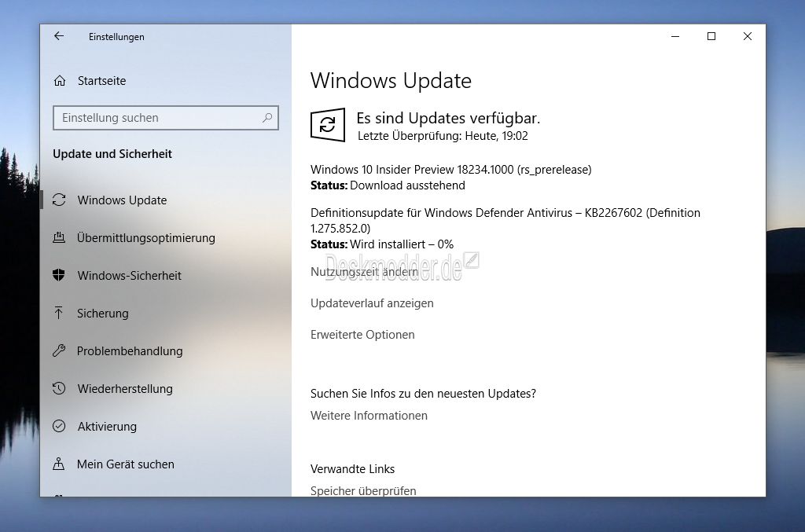Focus the Einstellung suchen search field

(x=166, y=118)
